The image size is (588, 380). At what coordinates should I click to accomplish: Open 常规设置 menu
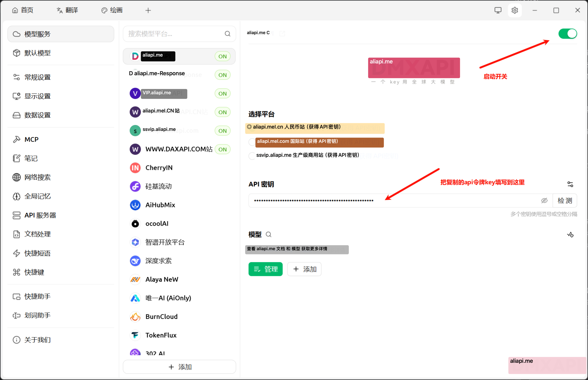[61, 77]
